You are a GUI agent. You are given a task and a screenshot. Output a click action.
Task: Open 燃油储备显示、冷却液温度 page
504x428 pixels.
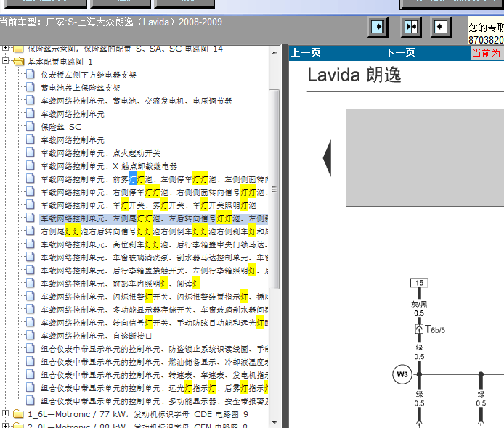[x=154, y=363]
